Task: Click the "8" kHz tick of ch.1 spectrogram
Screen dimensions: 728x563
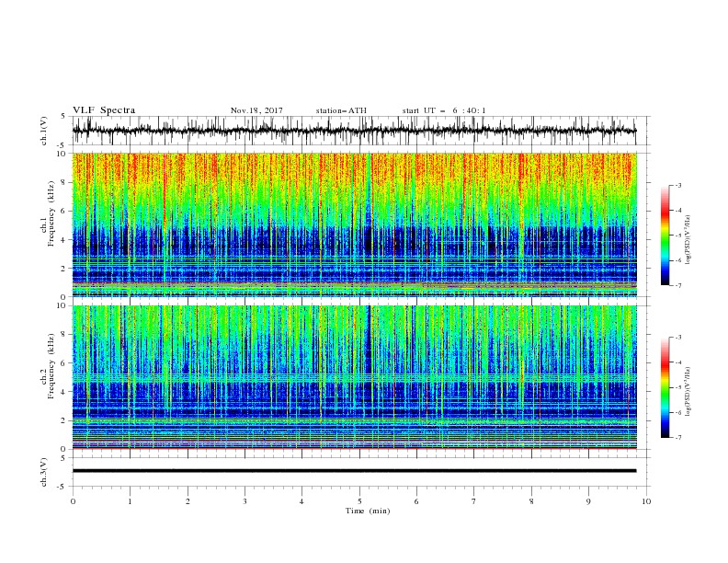Action: pyautogui.click(x=63, y=182)
